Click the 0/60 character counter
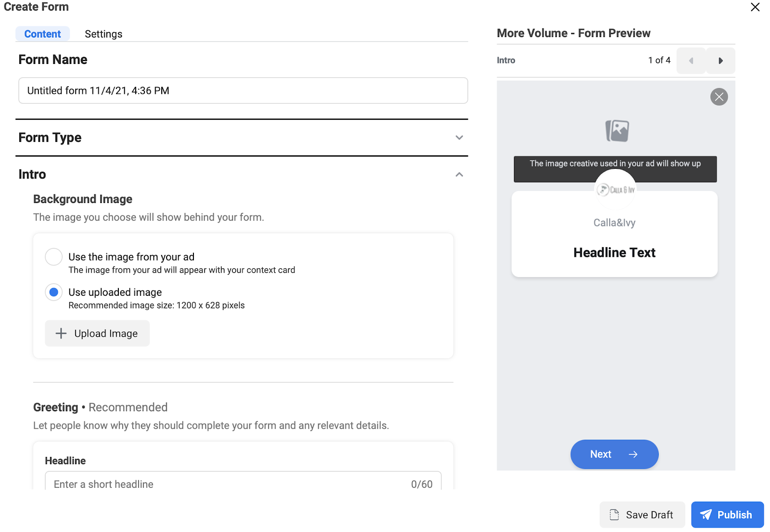The image size is (770, 532). [422, 484]
